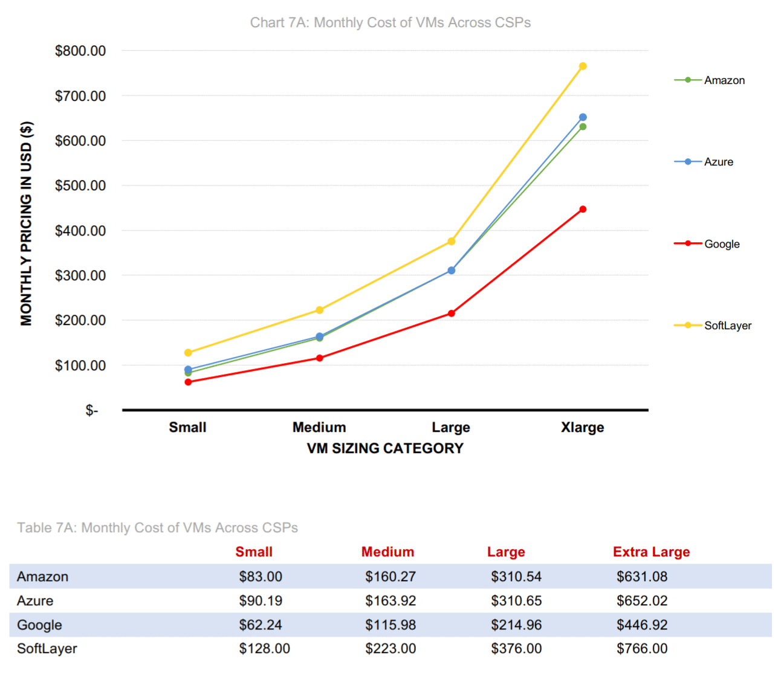
Task: Click the 'Medium' x-axis category label
Action: [319, 428]
